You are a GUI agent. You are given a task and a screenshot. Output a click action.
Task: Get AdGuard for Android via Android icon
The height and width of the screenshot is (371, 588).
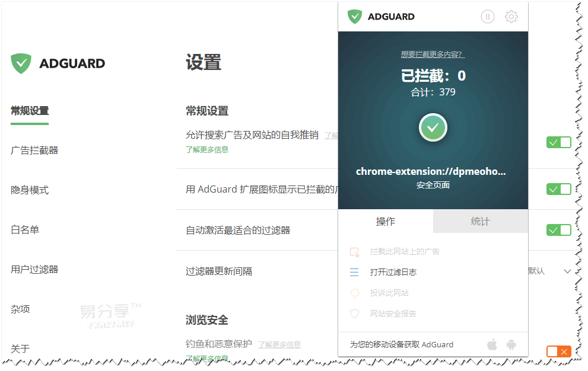[511, 344]
